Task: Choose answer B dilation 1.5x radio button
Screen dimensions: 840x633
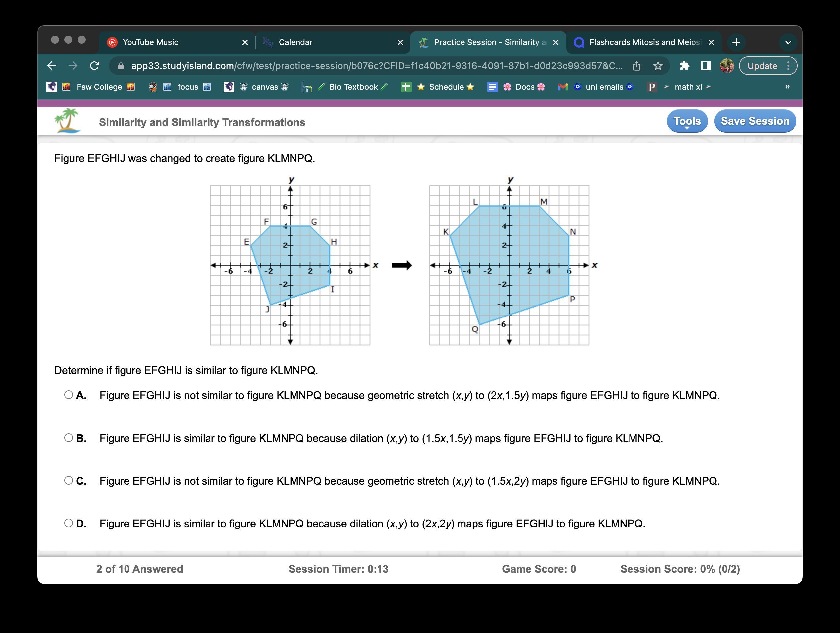Action: (x=69, y=438)
